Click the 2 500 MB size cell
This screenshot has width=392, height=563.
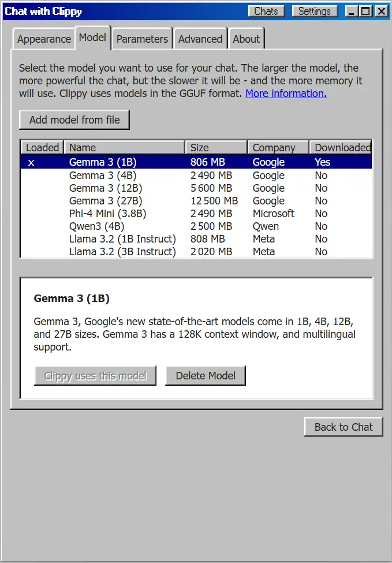click(x=211, y=226)
